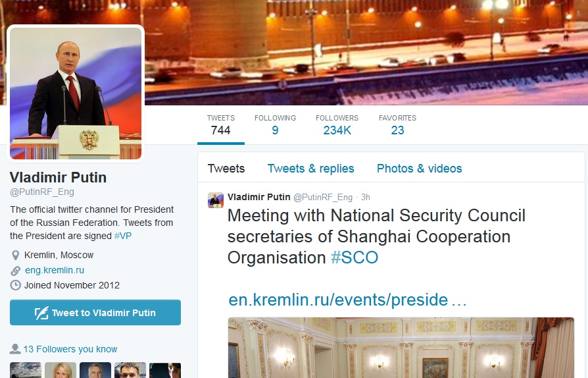Click the small avatar next to the tweet
The height and width of the screenshot is (378, 588).
tap(216, 200)
